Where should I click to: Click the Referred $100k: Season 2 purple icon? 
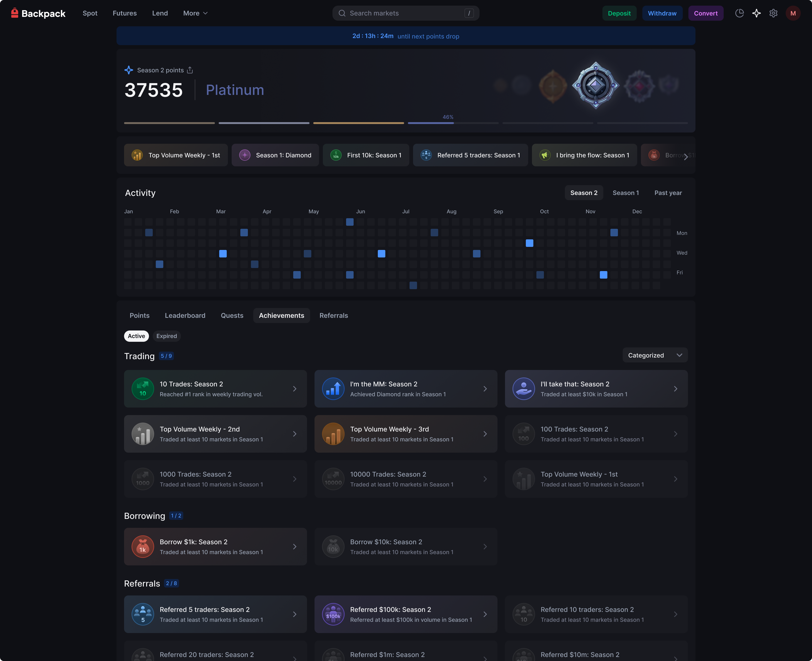[333, 614]
